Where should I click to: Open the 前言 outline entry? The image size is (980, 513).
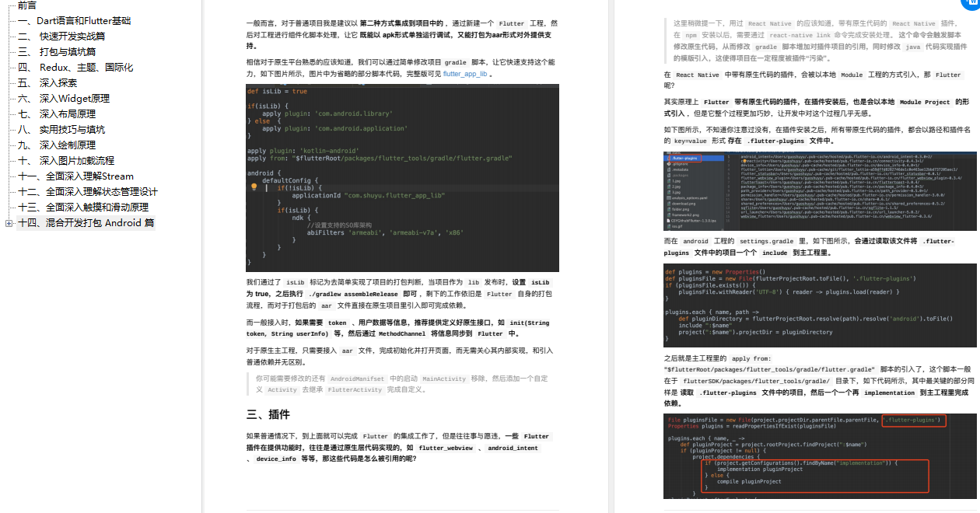pos(26,5)
